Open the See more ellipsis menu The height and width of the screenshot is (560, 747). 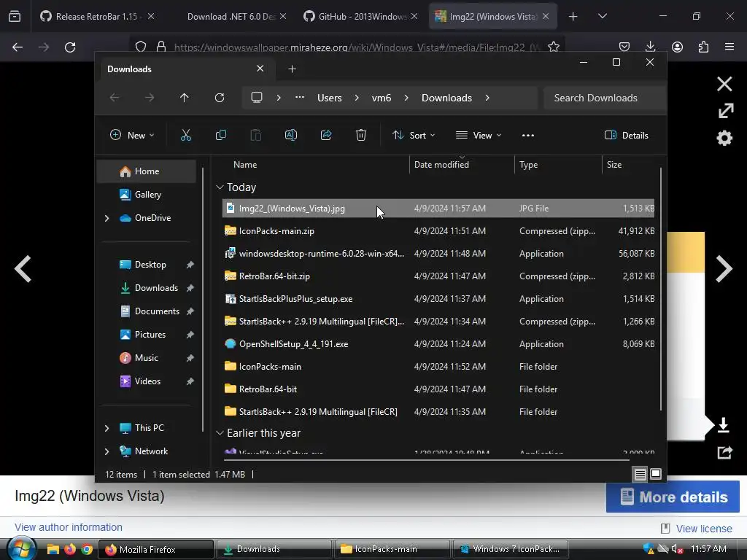click(528, 135)
